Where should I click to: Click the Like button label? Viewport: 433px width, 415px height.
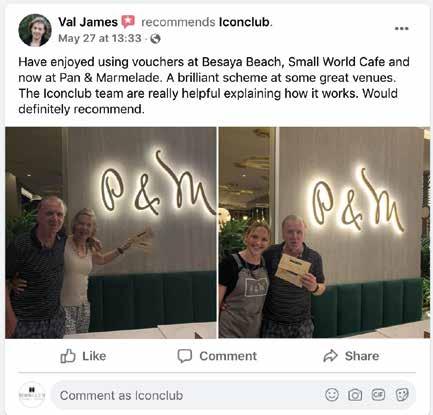[x=94, y=356]
